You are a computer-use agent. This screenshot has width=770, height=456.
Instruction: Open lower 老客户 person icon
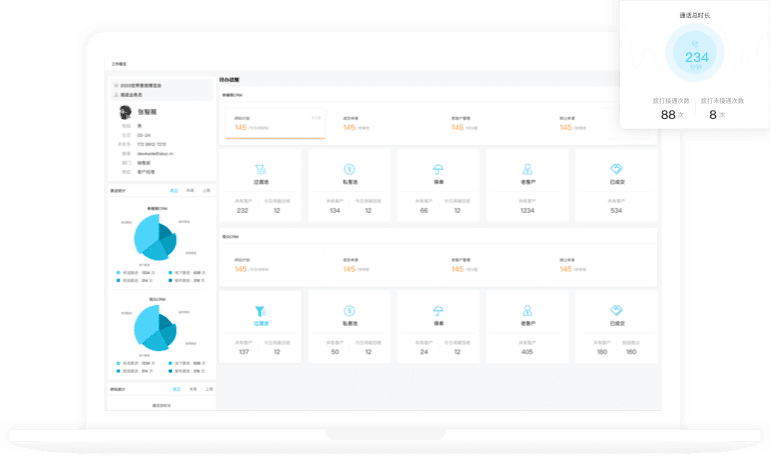pyautogui.click(x=527, y=311)
